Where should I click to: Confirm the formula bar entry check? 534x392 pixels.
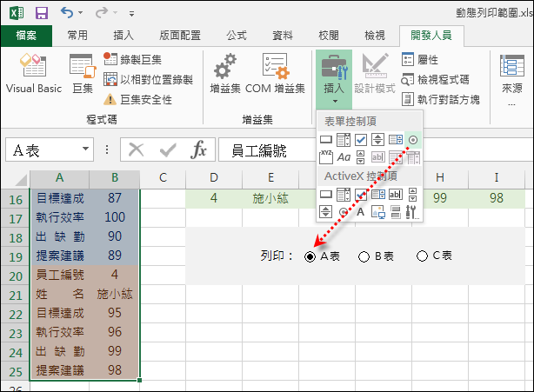[x=168, y=149]
